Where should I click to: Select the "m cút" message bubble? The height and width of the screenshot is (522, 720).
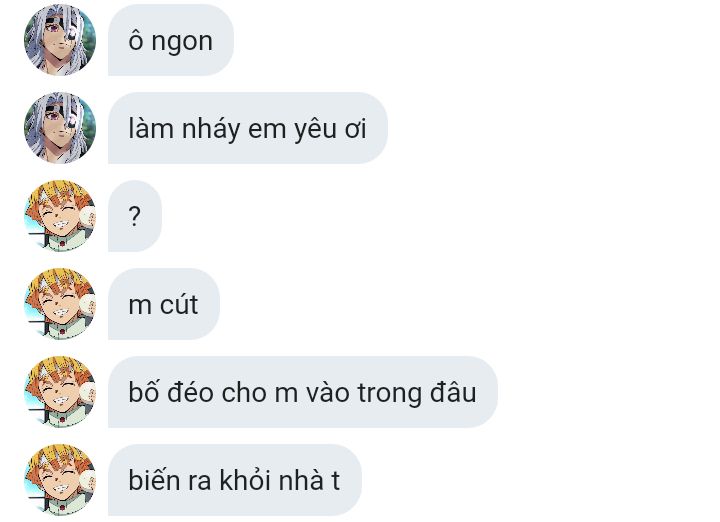164,304
